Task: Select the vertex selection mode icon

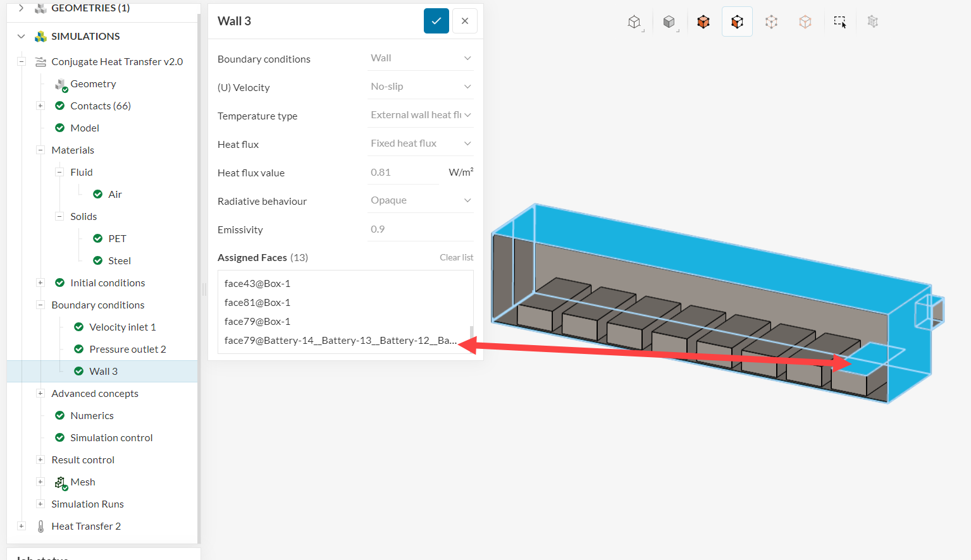Action: click(805, 21)
